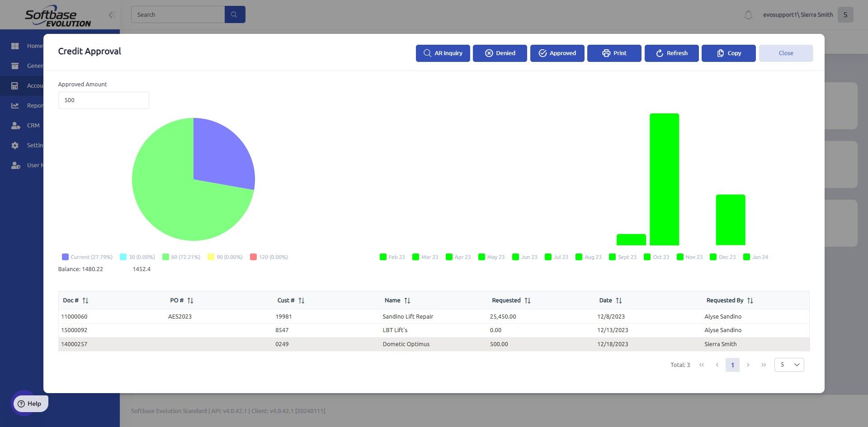Viewport: 868px width, 427px height.
Task: Select row with Doc # 11000060
Action: coord(434,317)
